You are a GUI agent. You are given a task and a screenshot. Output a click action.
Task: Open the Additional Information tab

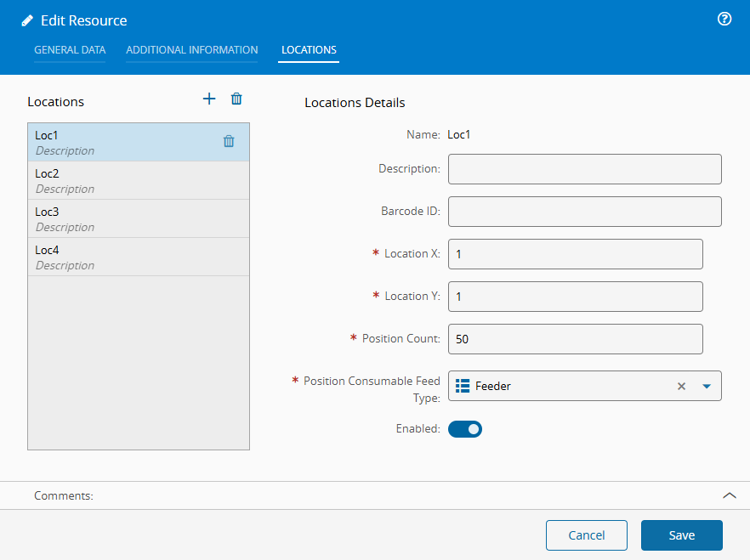(192, 50)
